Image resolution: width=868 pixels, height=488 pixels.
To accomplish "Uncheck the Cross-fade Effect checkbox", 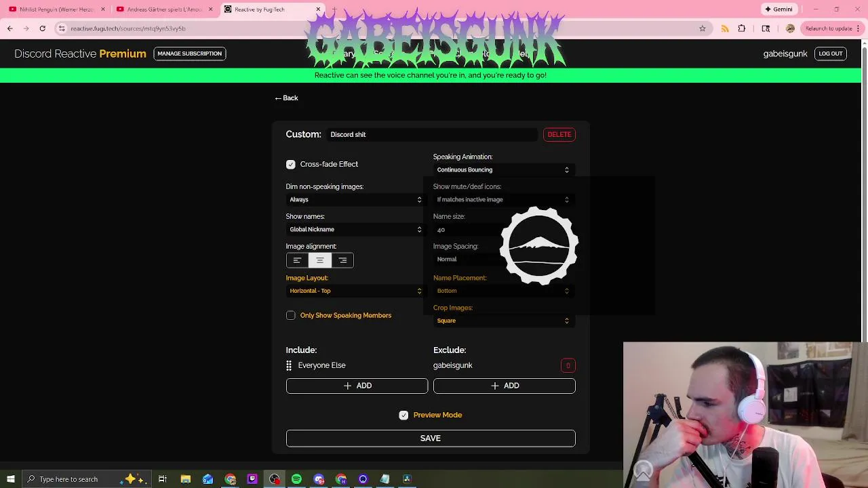I will pos(291,164).
